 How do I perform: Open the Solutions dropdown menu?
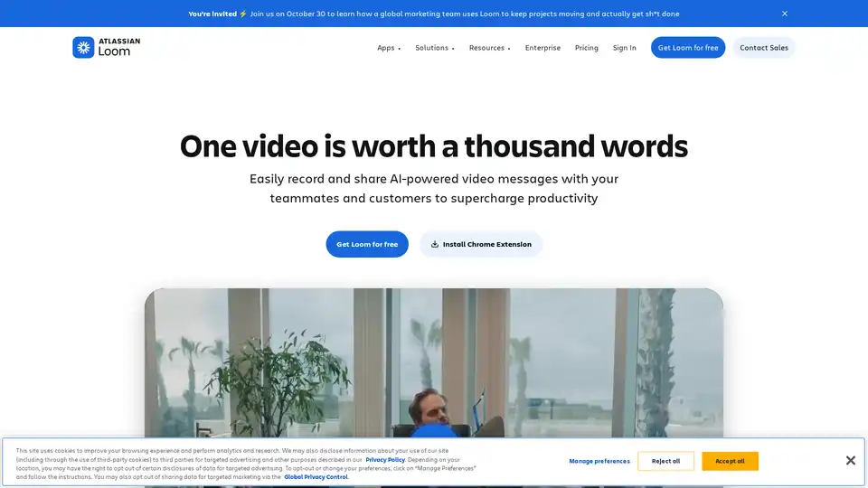435,48
